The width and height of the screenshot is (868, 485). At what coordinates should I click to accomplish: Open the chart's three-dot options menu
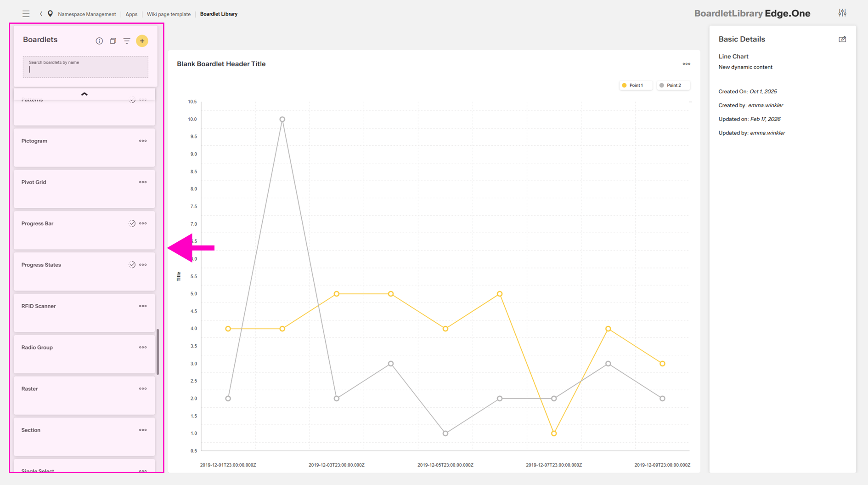pos(686,64)
